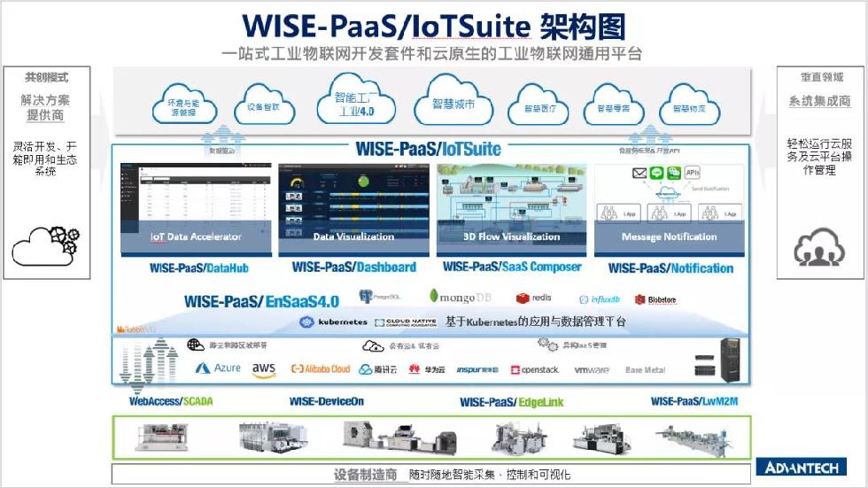Click the AWS logo

(264, 369)
